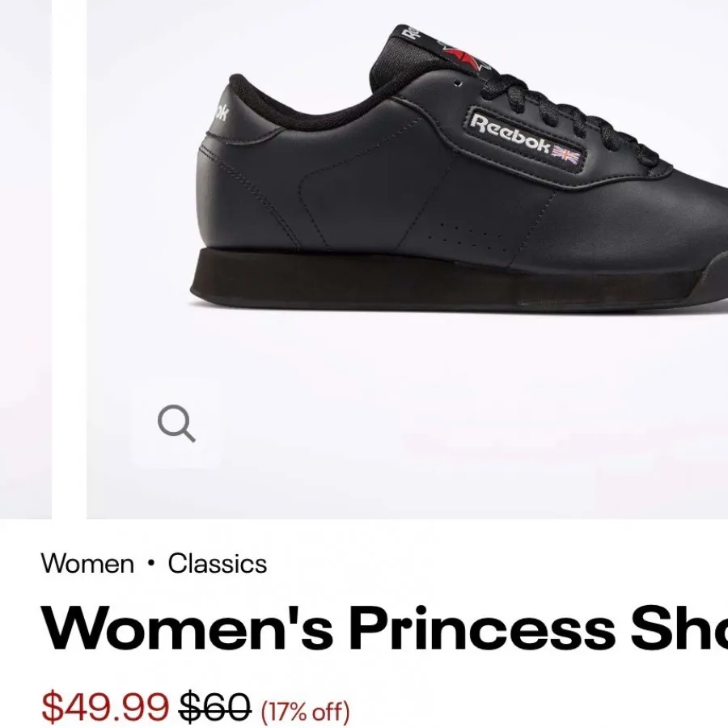The width and height of the screenshot is (728, 728).
Task: Click the breadcrumb dot separator
Action: point(150,564)
